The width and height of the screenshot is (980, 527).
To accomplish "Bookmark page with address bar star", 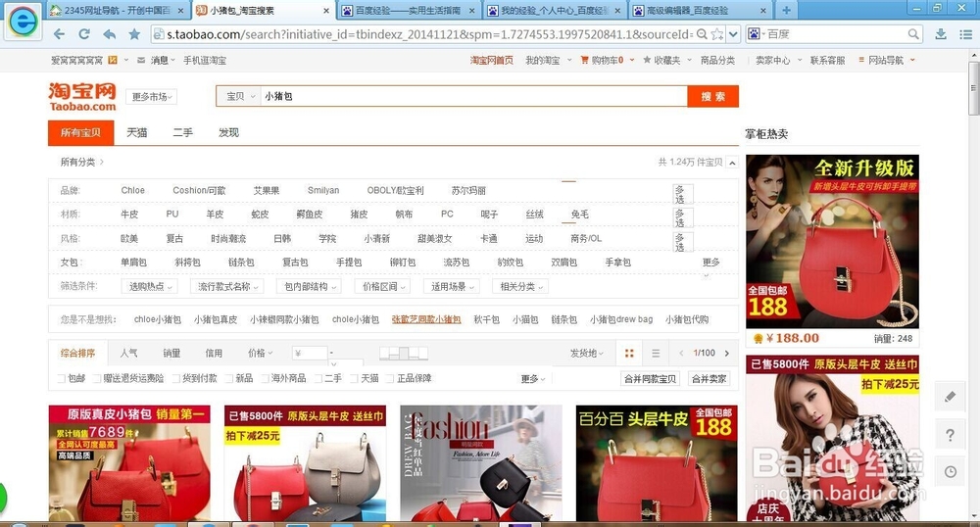I will 717,34.
